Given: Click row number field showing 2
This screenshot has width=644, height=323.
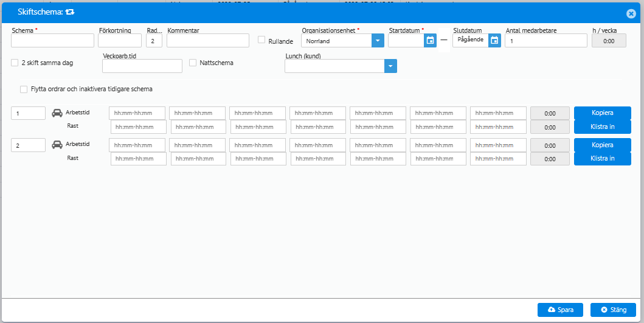Looking at the screenshot, I should pos(29,145).
